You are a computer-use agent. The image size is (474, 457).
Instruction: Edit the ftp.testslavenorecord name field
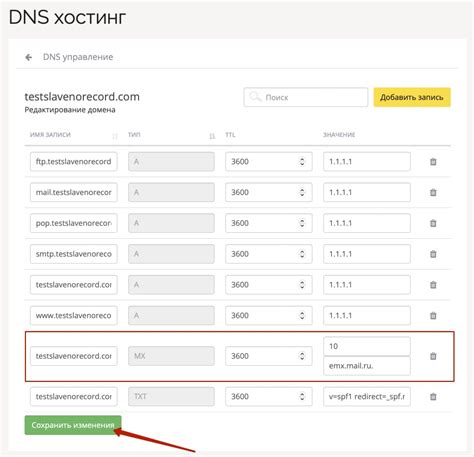point(74,162)
